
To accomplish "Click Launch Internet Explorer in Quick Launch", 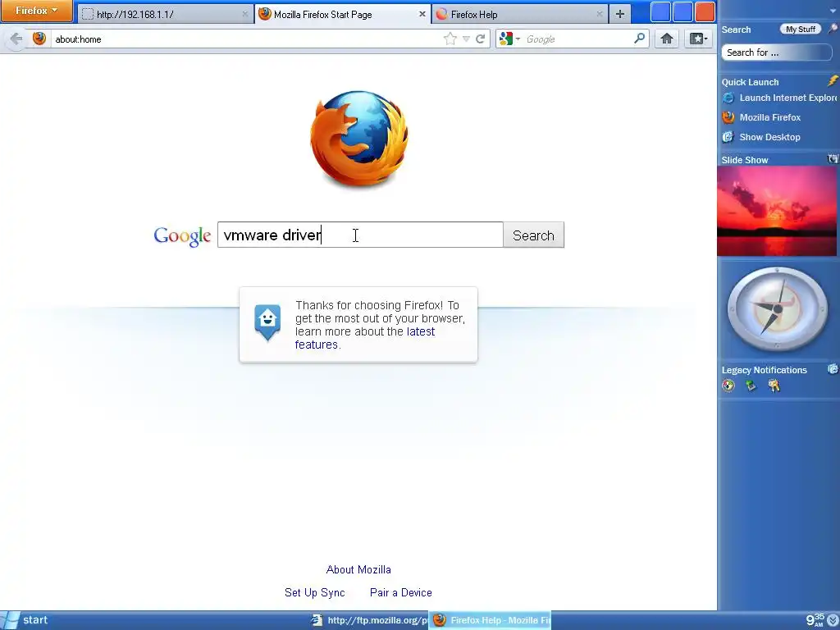I will [x=788, y=98].
